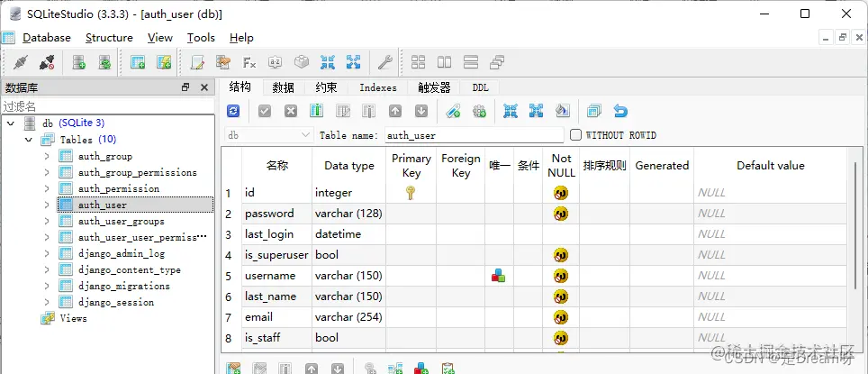
Task: Click the Default value column header
Action: tap(770, 166)
